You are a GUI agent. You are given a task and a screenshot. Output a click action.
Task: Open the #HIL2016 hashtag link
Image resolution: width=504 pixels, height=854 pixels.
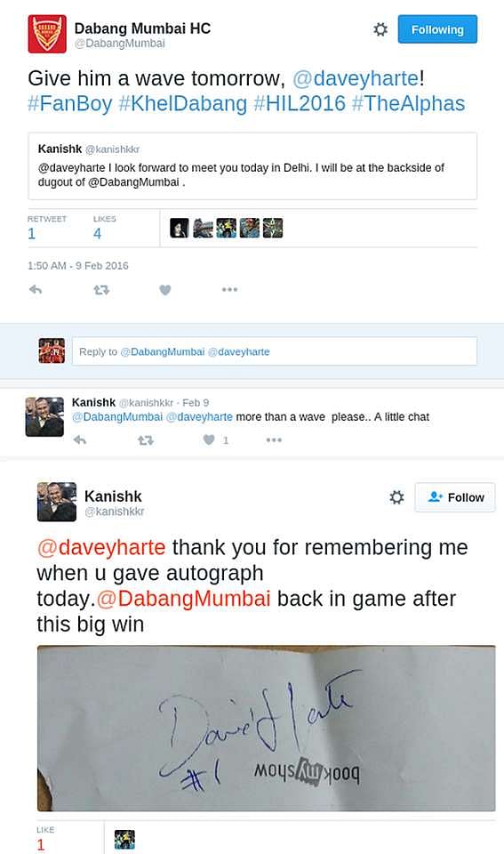[300, 103]
